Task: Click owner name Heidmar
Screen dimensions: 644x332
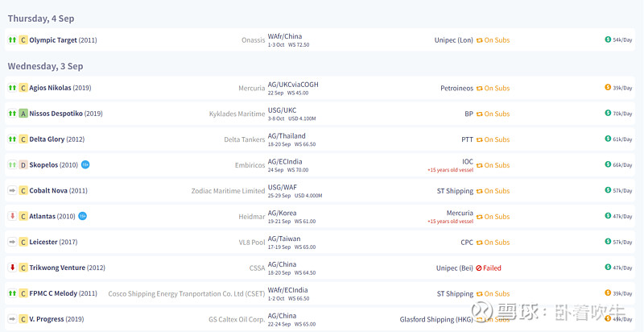Action: point(252,217)
